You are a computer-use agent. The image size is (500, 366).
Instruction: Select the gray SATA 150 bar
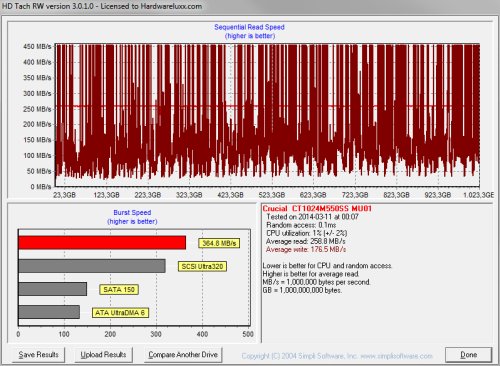(x=53, y=289)
